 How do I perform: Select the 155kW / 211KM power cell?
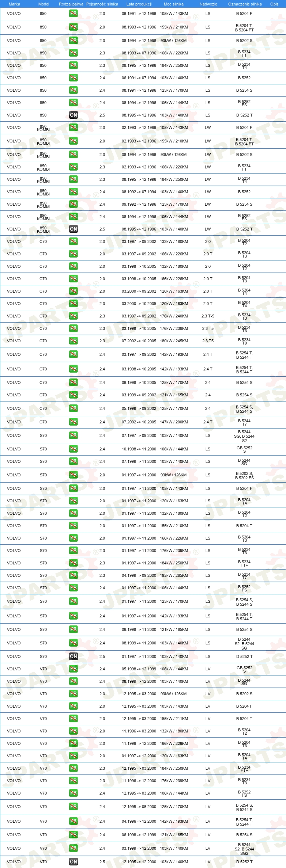tap(174, 719)
